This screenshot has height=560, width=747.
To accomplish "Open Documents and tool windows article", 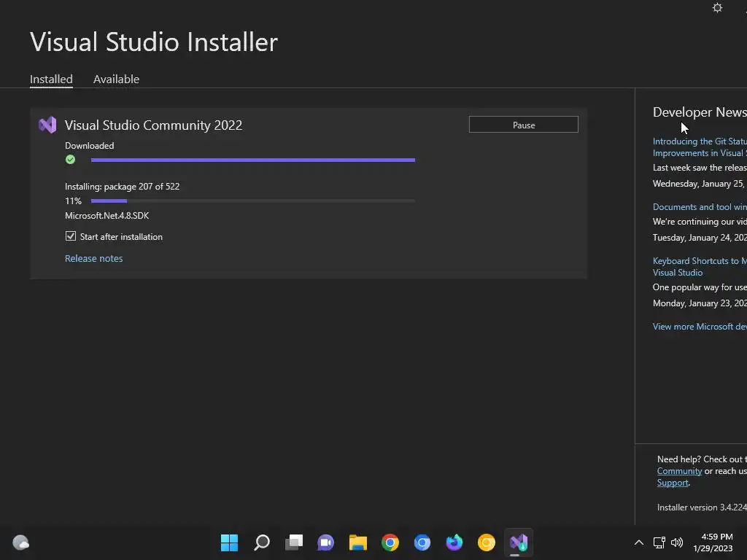I will click(x=700, y=206).
